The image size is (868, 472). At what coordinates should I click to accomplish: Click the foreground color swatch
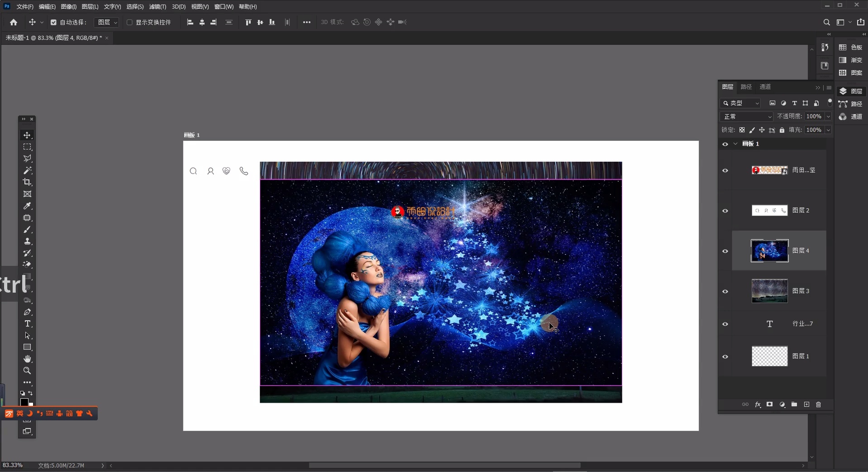tap(24, 402)
